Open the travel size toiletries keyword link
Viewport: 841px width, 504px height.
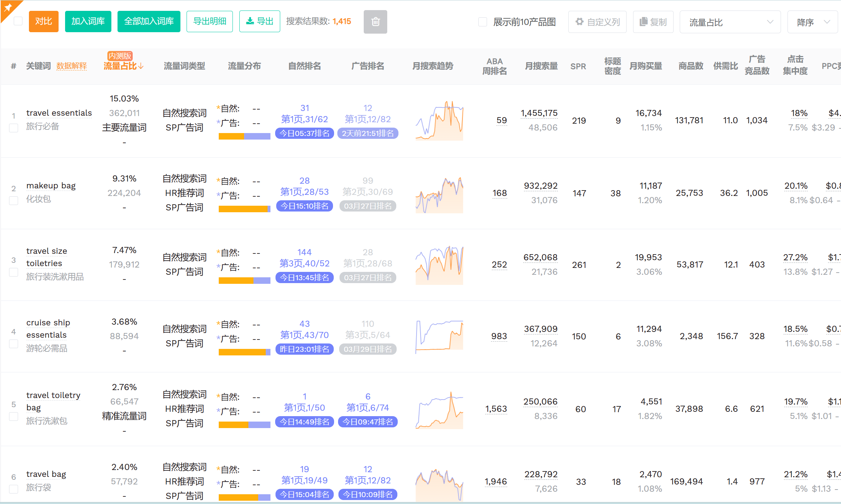pos(47,257)
